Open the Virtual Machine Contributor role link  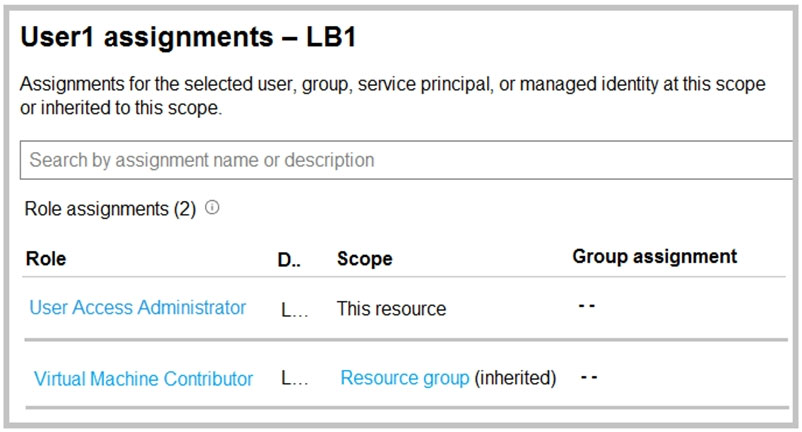pyautogui.click(x=143, y=379)
